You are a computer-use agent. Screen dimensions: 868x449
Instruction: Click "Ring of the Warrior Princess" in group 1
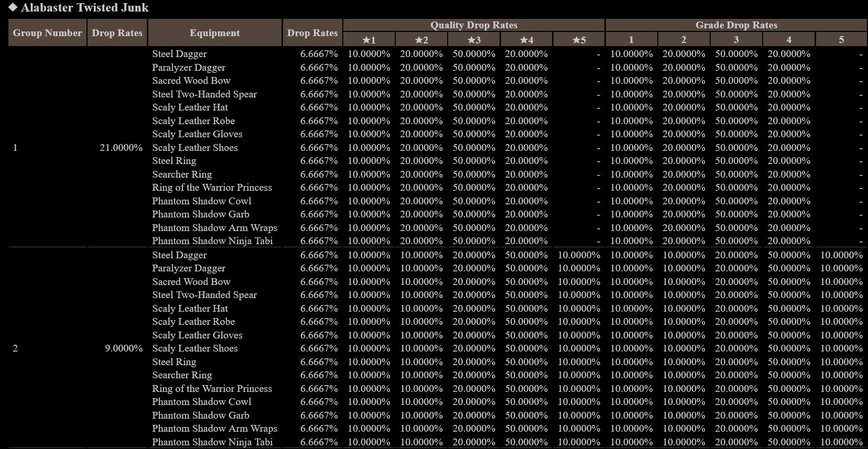click(x=212, y=188)
